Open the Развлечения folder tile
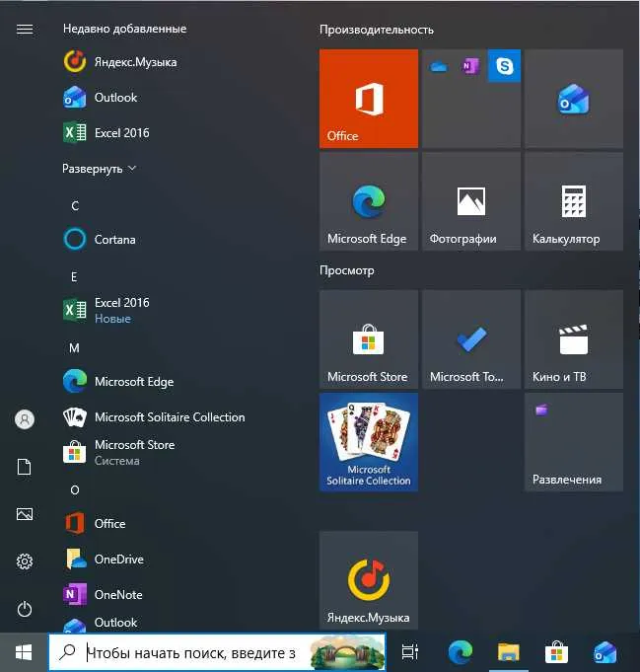Viewport: 640px width, 672px height. (574, 442)
